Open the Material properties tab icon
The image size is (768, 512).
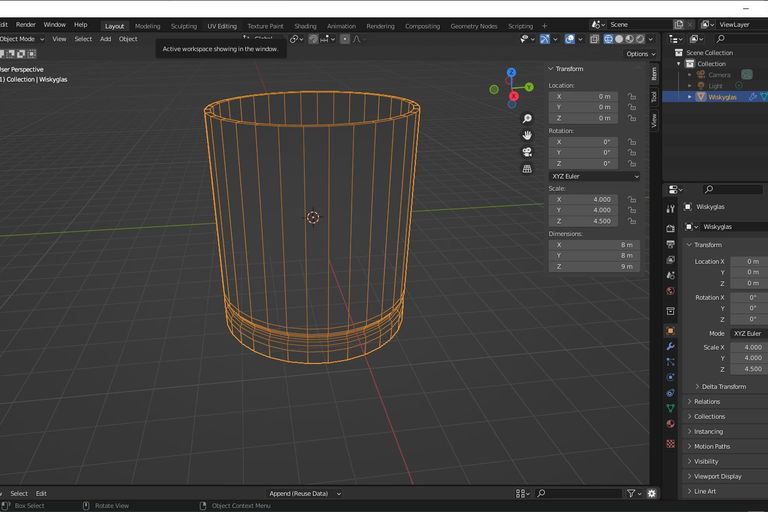point(671,424)
